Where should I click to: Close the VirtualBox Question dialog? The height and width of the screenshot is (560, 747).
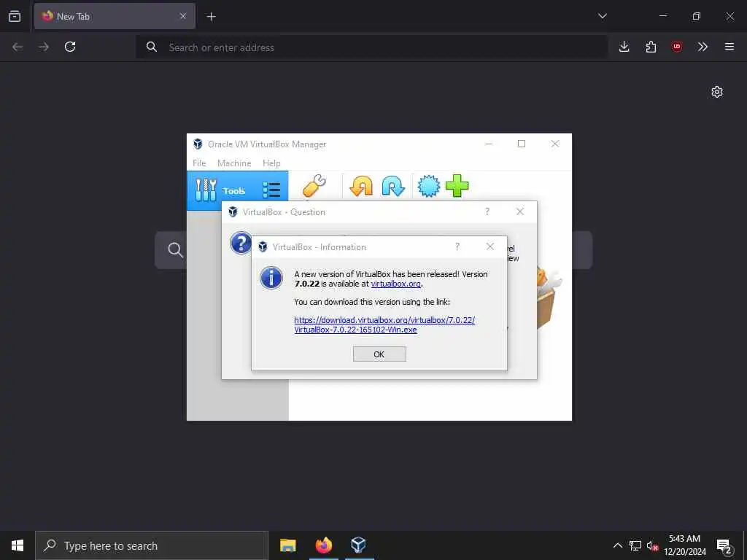520,211
